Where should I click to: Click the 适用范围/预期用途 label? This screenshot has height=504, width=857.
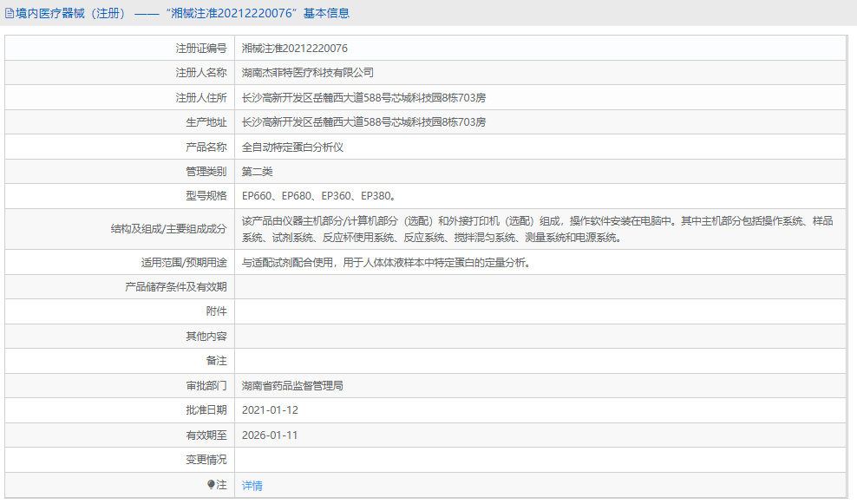[184, 262]
